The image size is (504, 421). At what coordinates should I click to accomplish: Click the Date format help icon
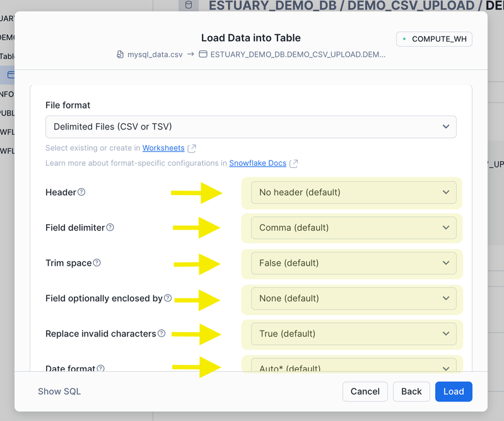[100, 368]
